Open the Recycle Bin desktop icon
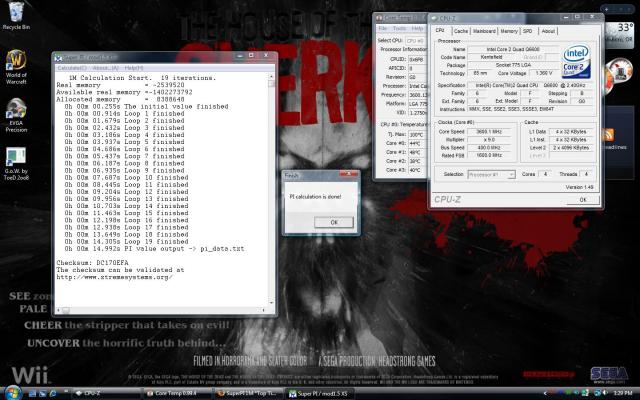This screenshot has height=400, width=640. coord(16,16)
